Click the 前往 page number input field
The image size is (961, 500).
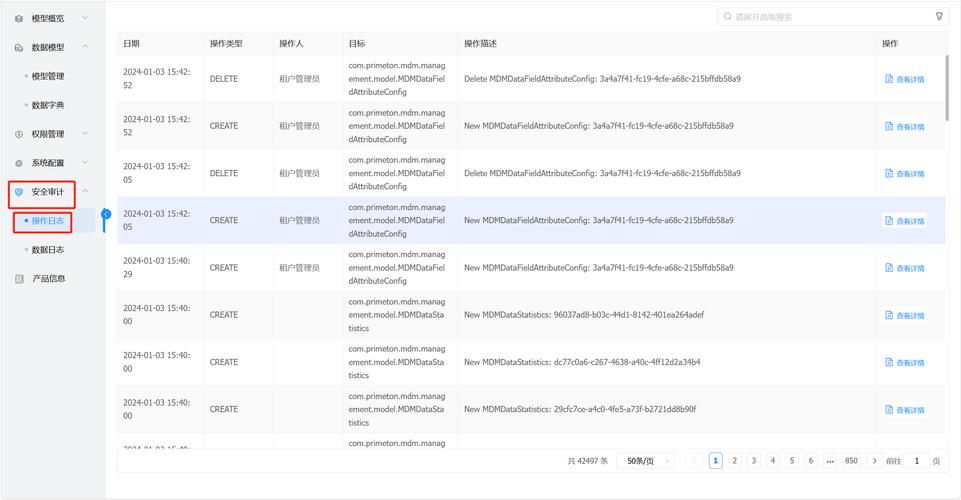(916, 461)
